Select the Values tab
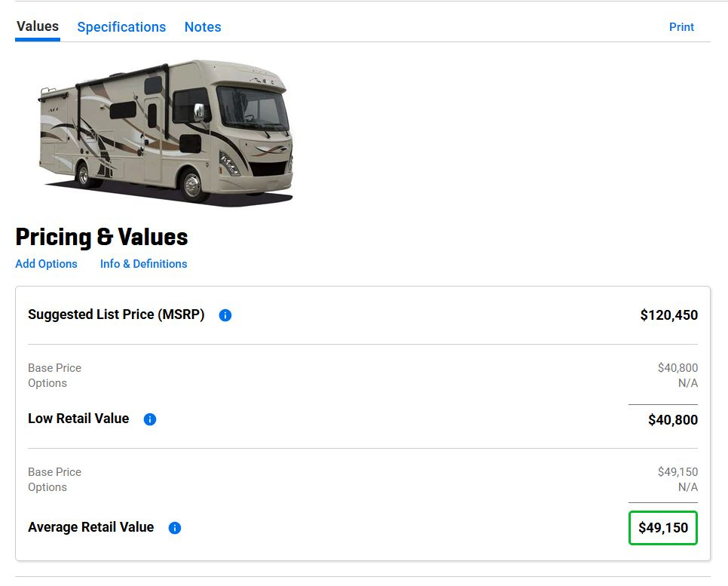Viewport: 728px width, 586px height. [38, 26]
